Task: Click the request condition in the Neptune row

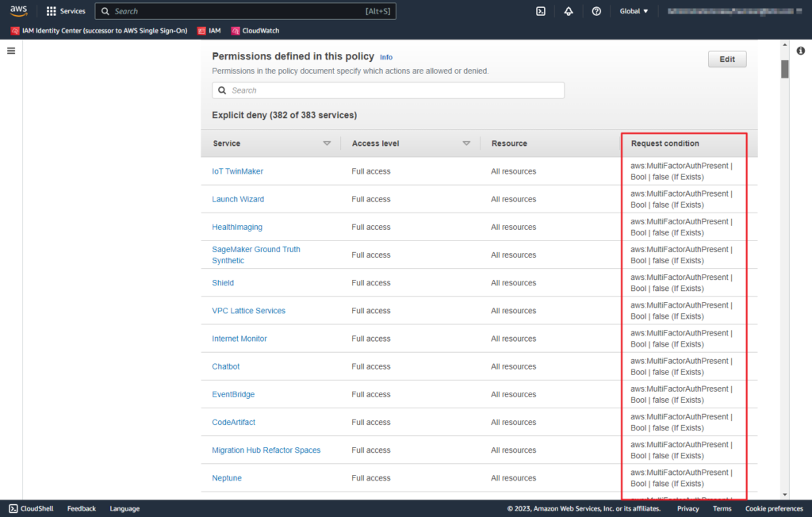Action: pos(681,478)
